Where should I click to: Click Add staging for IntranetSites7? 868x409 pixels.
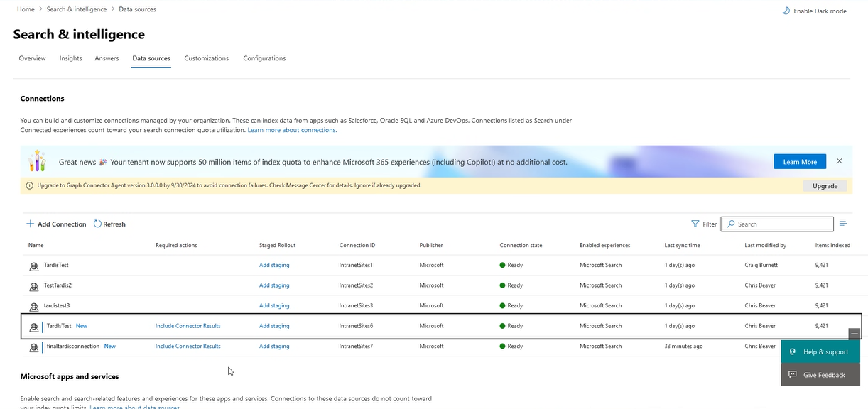point(274,346)
